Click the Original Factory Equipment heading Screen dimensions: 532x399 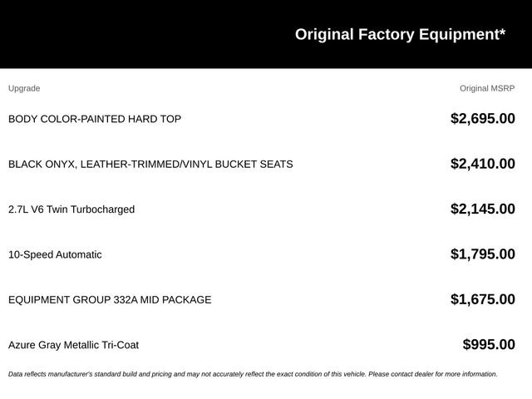coord(400,35)
